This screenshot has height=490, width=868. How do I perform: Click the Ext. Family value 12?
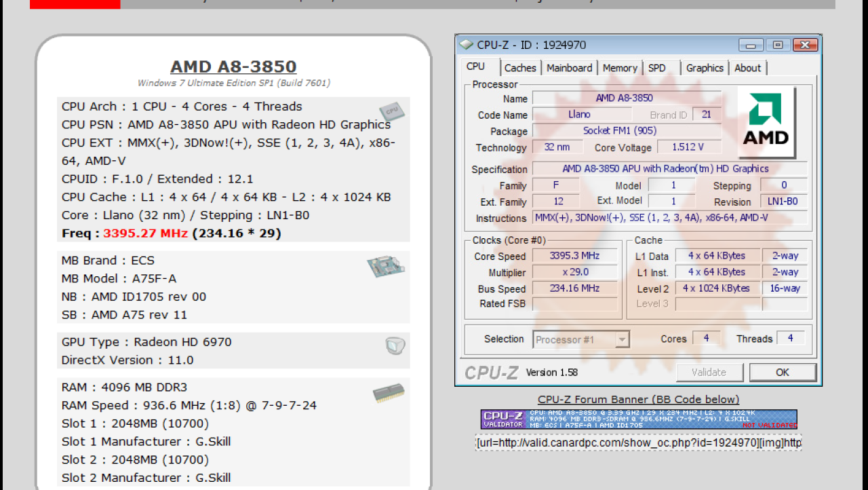coord(557,202)
